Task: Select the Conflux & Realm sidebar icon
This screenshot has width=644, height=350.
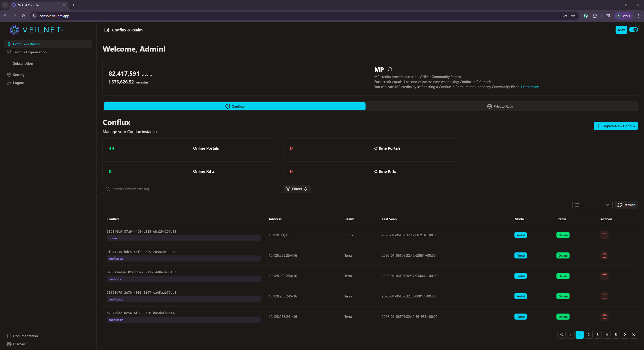Action: pos(9,44)
